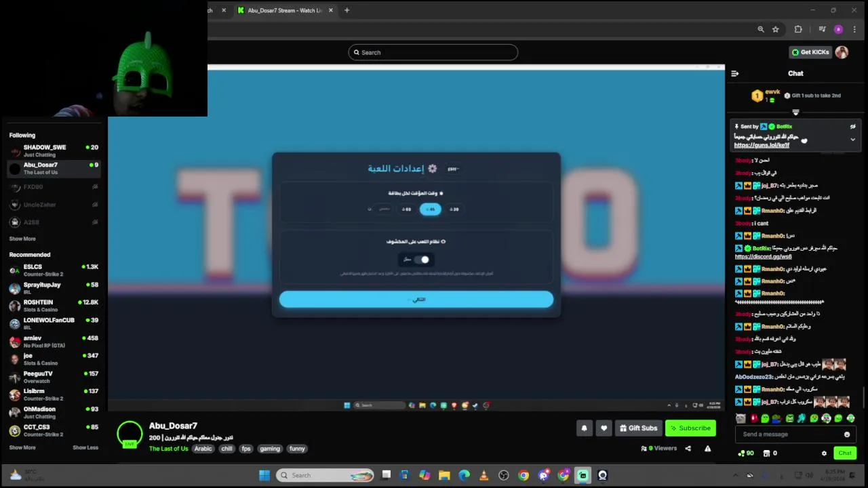The height and width of the screenshot is (488, 868).
Task: Click the Windows taskbar Search box
Action: click(324, 475)
